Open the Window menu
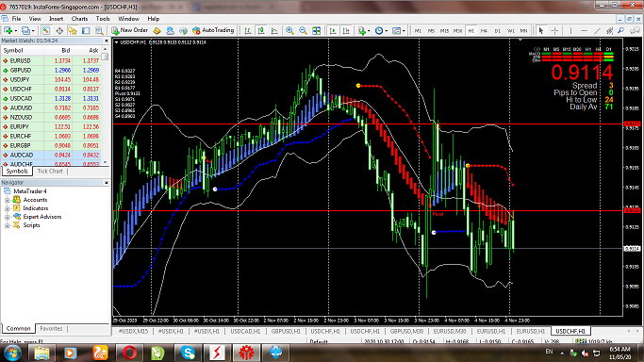The image size is (644, 362). [128, 19]
